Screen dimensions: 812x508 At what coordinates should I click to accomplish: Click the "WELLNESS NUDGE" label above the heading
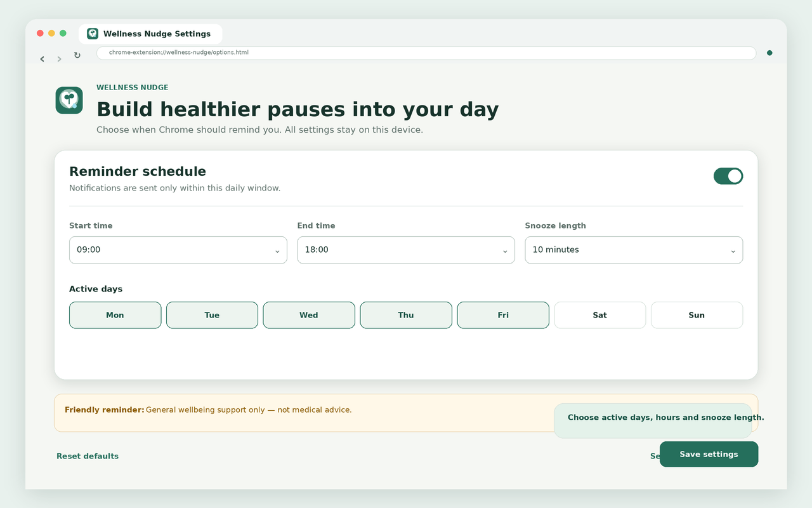(133, 88)
